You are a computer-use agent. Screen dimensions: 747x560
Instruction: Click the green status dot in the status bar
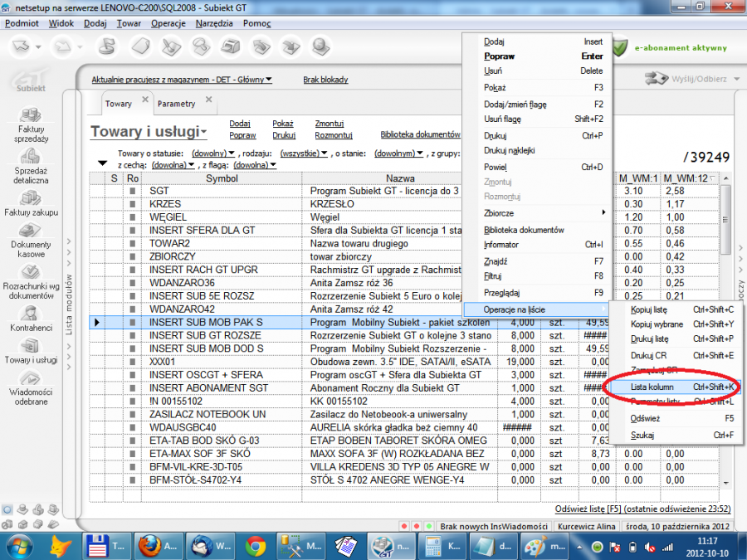coord(429,526)
